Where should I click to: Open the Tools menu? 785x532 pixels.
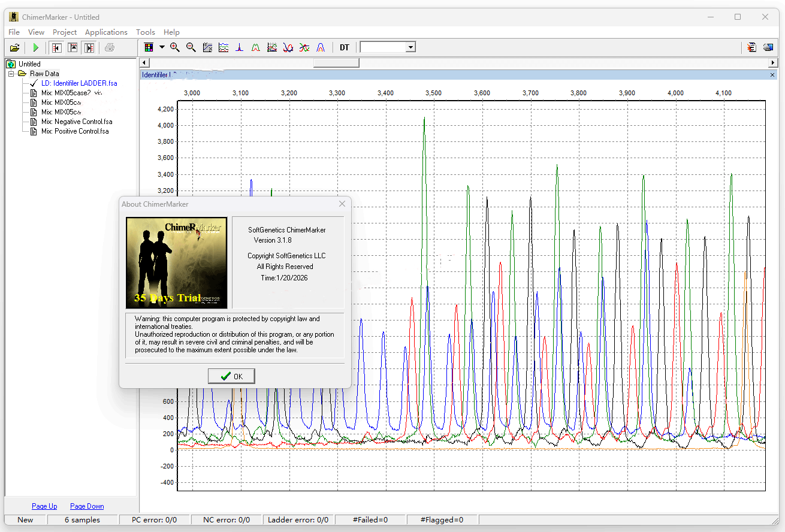point(146,32)
